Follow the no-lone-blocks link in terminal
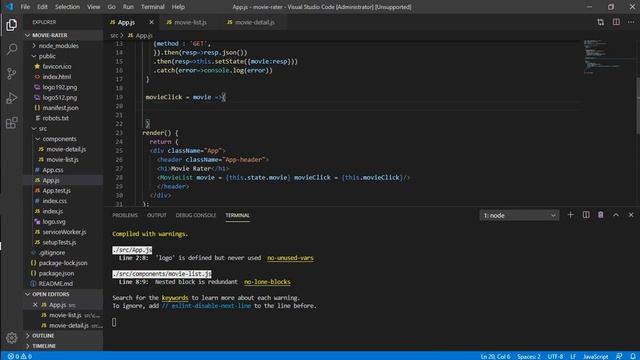 [267, 282]
